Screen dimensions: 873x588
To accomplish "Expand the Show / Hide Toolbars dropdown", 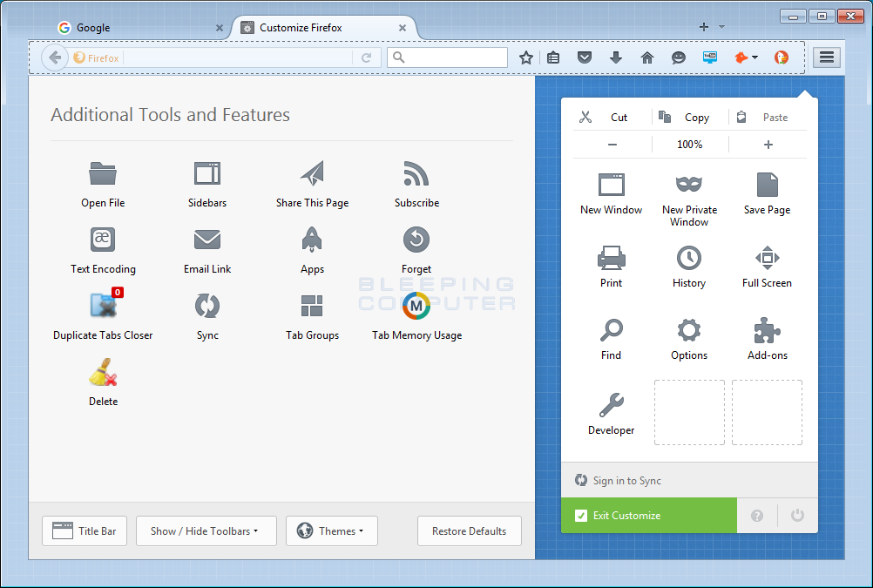I will [206, 531].
